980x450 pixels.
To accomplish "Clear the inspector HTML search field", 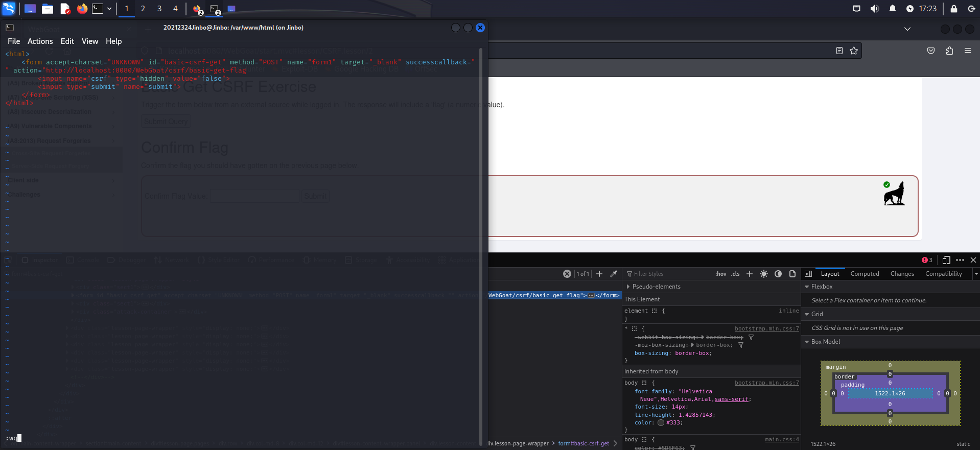I will 567,274.
